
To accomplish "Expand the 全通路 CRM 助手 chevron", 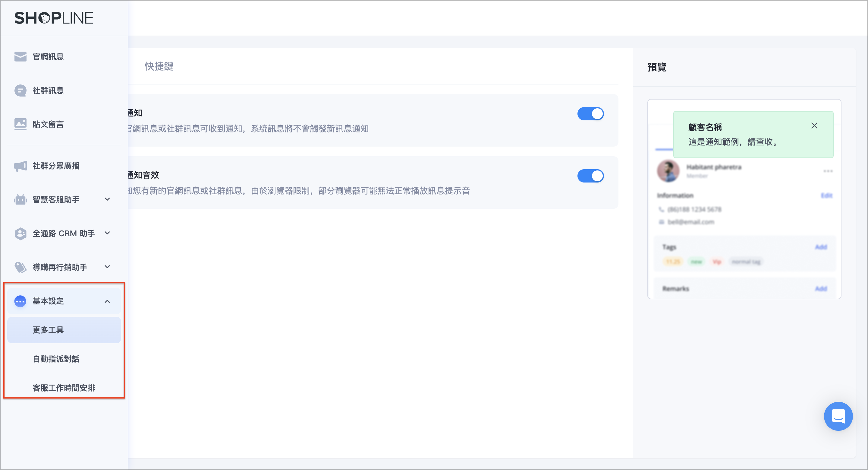I will (x=107, y=233).
